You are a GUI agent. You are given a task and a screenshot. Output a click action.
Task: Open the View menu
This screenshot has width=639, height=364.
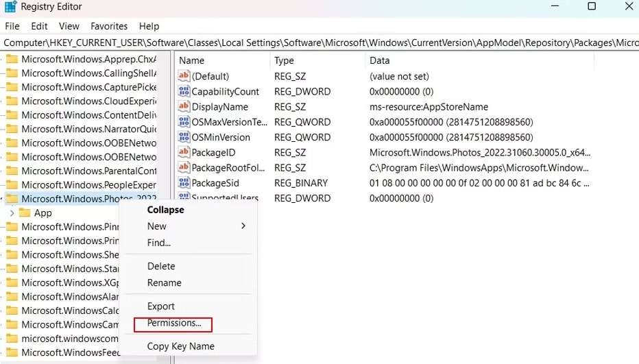69,26
